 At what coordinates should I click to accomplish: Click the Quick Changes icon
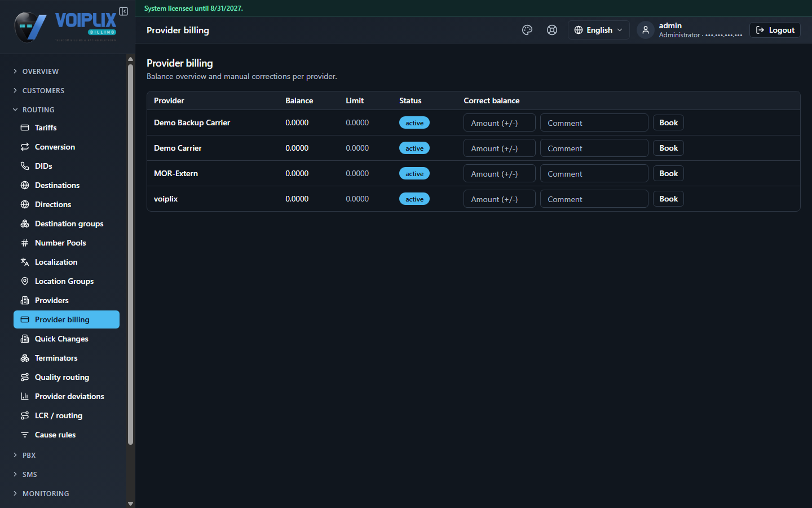coord(25,339)
